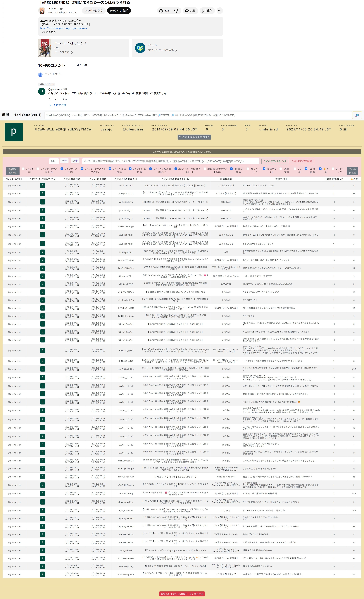Open the dospara.co.jp link in description
This screenshot has width=364, height=599.
pos(64,28)
